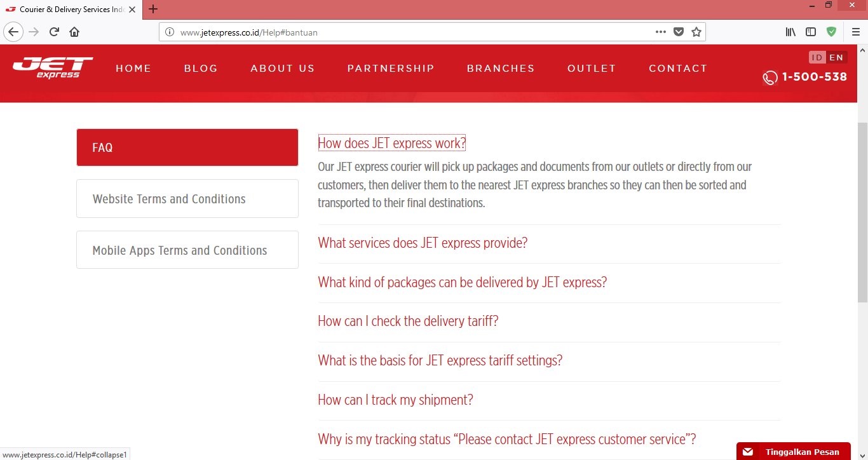This screenshot has height=460, width=868.
Task: Click the green shield extension icon
Action: pyautogui.click(x=831, y=32)
